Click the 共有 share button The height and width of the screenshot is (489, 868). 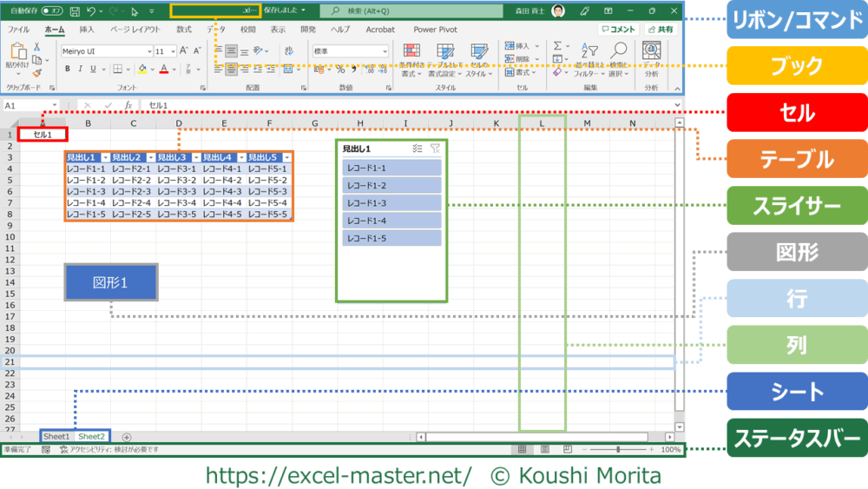click(661, 30)
